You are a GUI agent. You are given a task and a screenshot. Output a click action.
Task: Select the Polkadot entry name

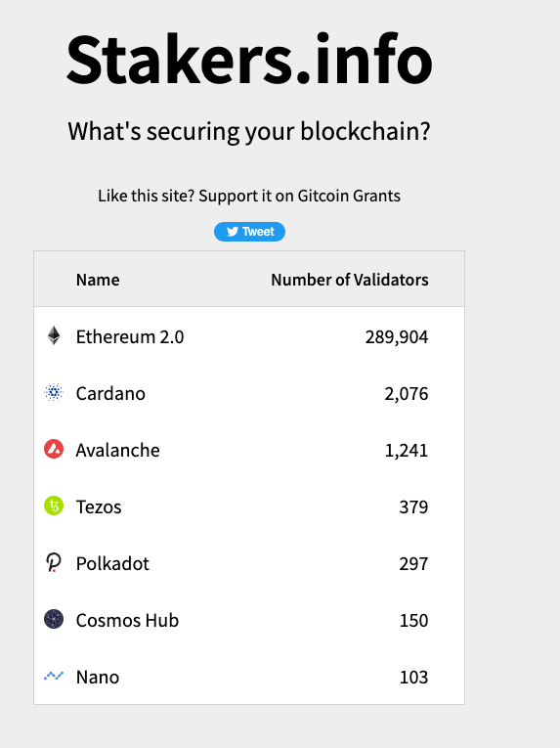112,563
